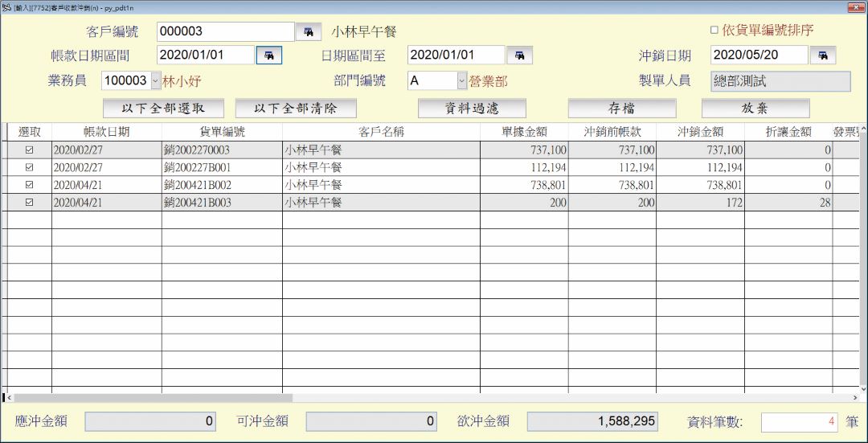868x443 pixels.
Task: Click right arrow of horizontal scrollbar
Action: point(855,398)
